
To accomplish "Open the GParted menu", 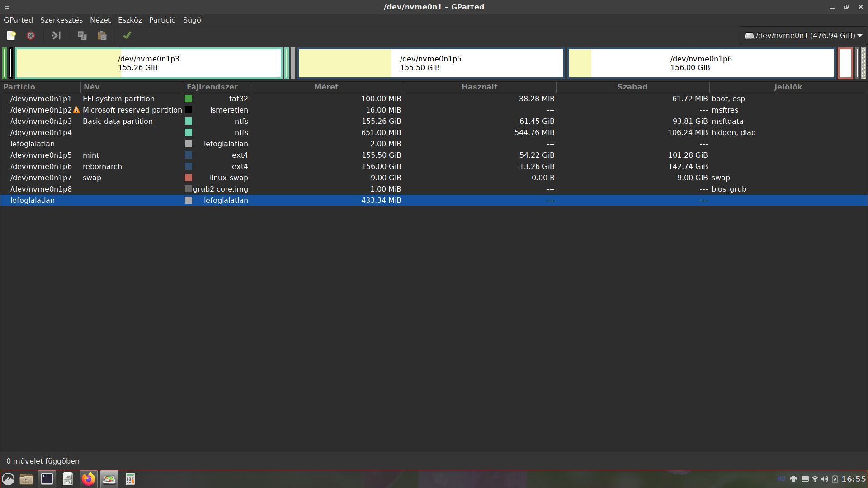I will [x=18, y=20].
